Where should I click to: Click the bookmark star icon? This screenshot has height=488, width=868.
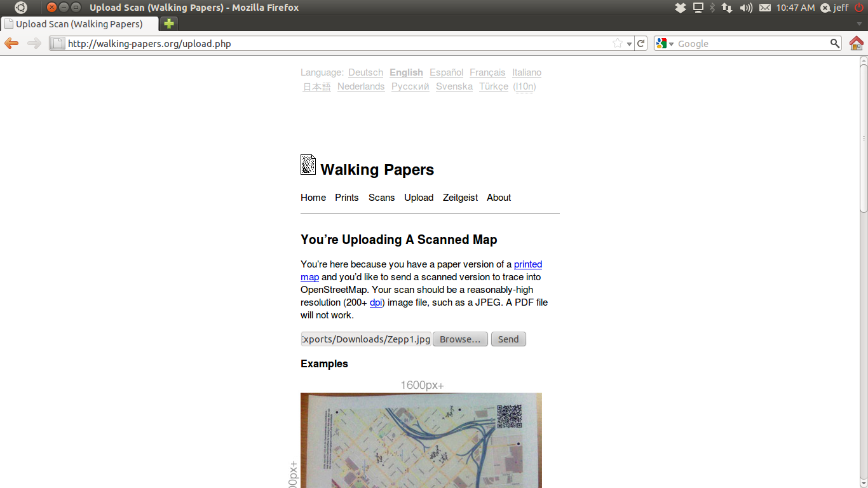pyautogui.click(x=617, y=43)
